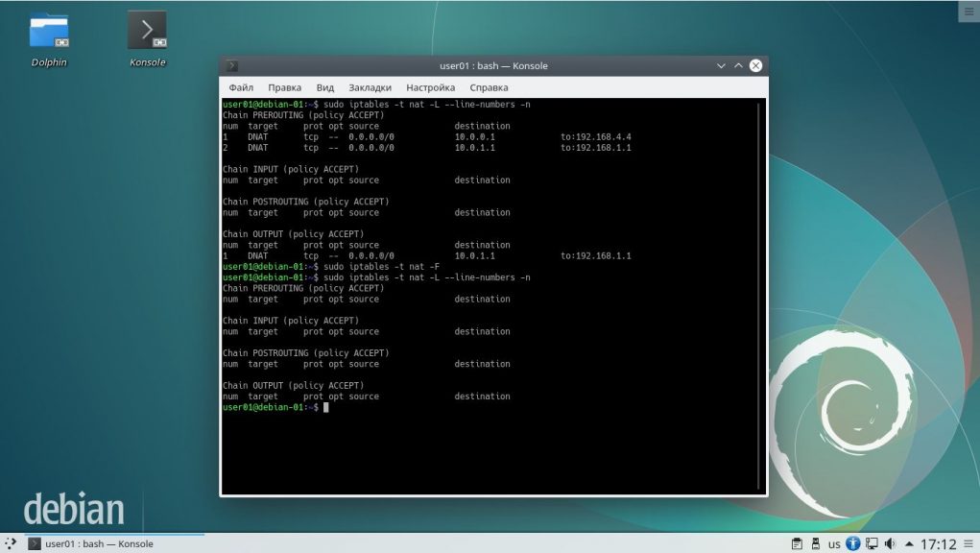Open the KDE application launcher
The width and height of the screenshot is (980, 553).
tap(10, 543)
